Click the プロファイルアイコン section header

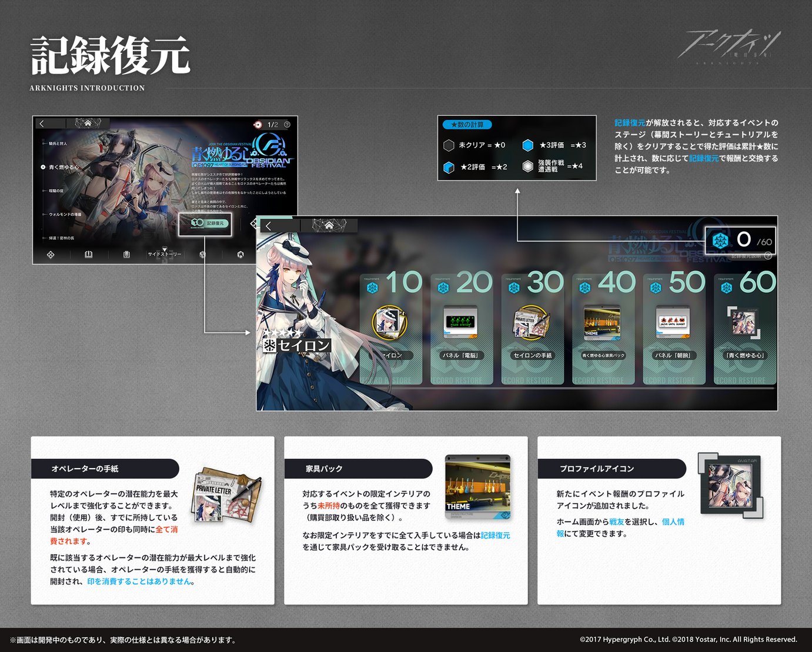point(611,469)
